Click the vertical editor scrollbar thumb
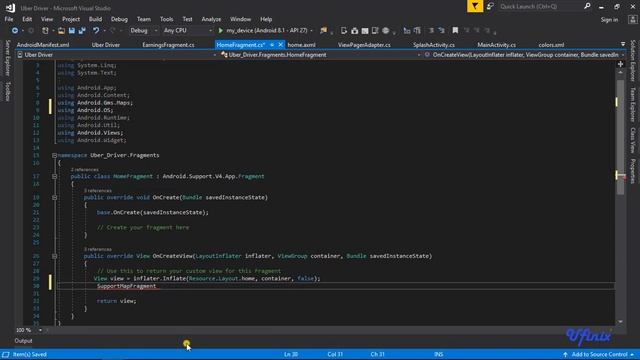The width and height of the screenshot is (640, 360). [x=620, y=137]
